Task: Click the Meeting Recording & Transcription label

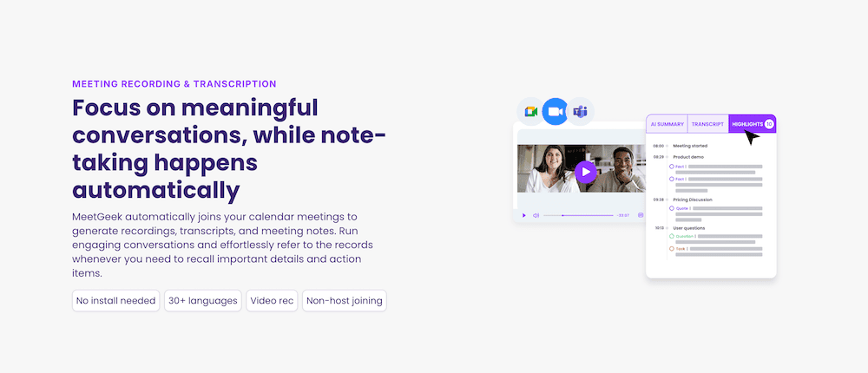Action: (174, 84)
